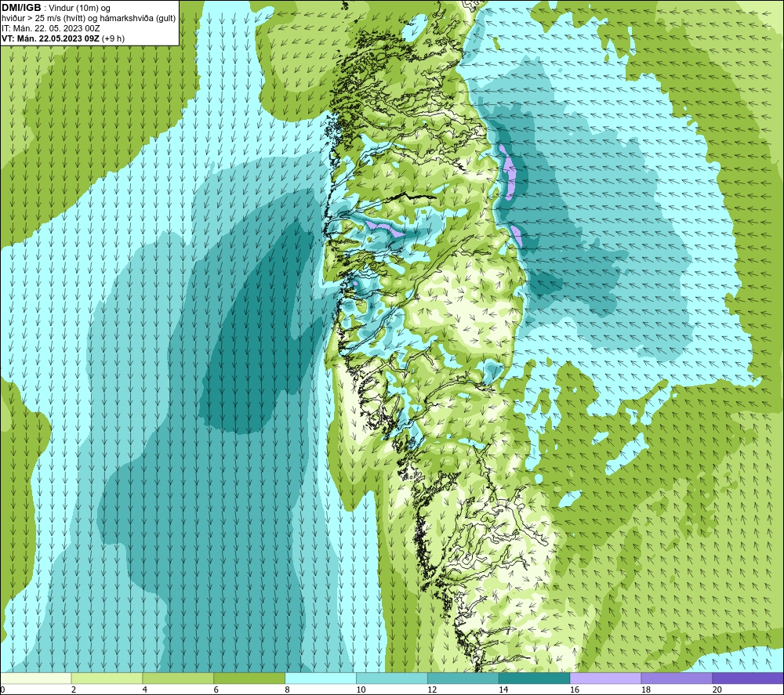Click the 'IT: Mán. 22. 05. 2023 00Z' line
This screenshot has width=784, height=695.
(x=50, y=28)
